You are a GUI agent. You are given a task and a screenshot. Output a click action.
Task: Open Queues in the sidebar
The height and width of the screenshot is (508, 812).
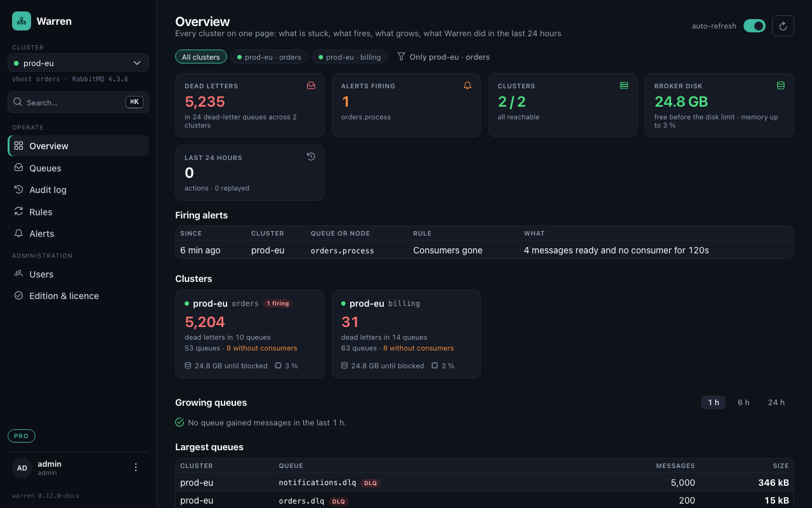pos(78,168)
